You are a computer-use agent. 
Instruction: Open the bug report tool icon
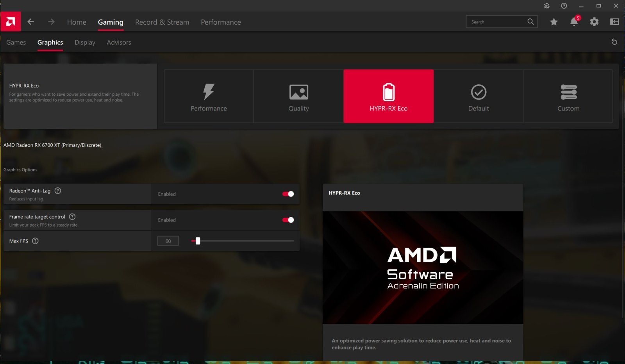coord(546,6)
